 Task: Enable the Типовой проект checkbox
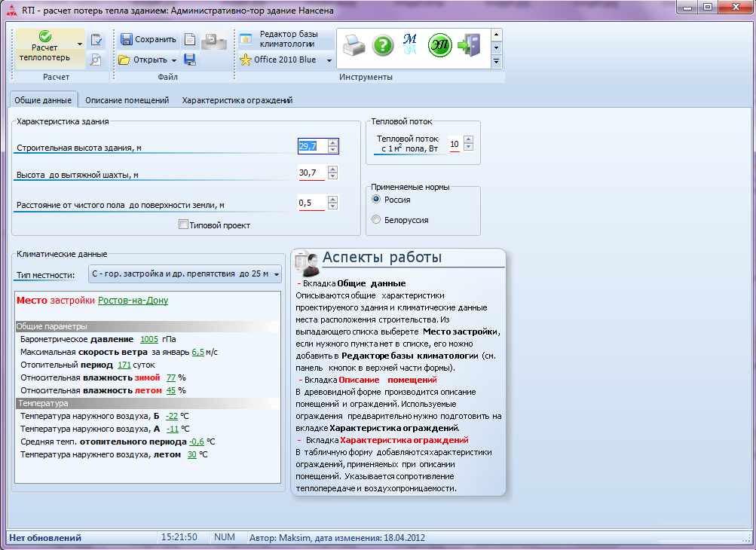pos(183,225)
